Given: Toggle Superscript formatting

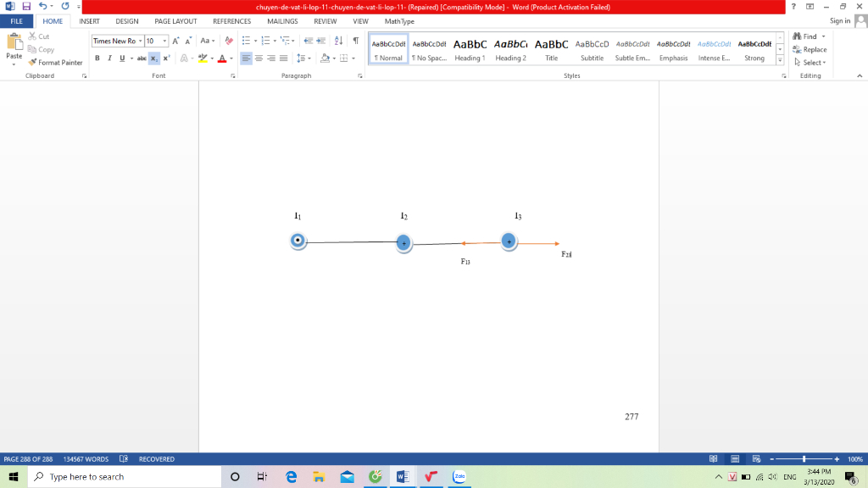Looking at the screenshot, I should 167,58.
